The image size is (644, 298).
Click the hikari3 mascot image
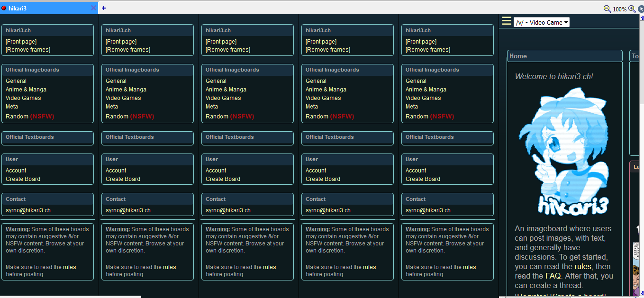[564, 151]
